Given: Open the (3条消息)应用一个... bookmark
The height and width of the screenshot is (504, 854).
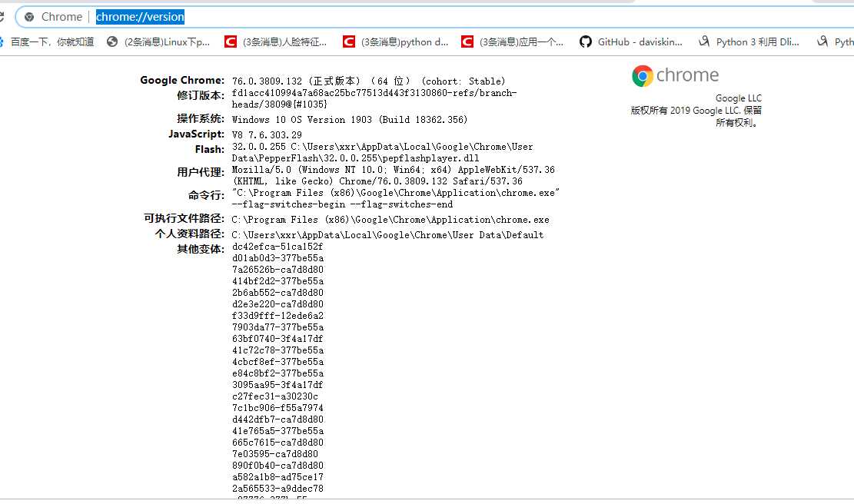Looking at the screenshot, I should tap(513, 42).
